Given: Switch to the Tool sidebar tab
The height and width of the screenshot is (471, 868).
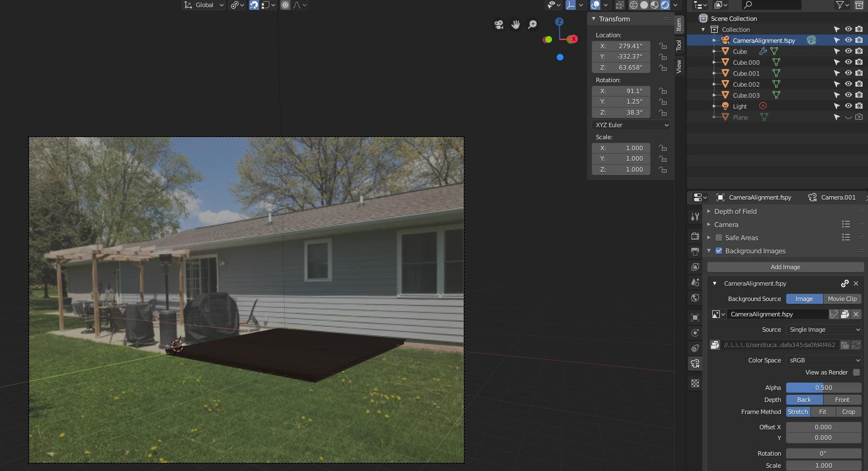Looking at the screenshot, I should [679, 45].
